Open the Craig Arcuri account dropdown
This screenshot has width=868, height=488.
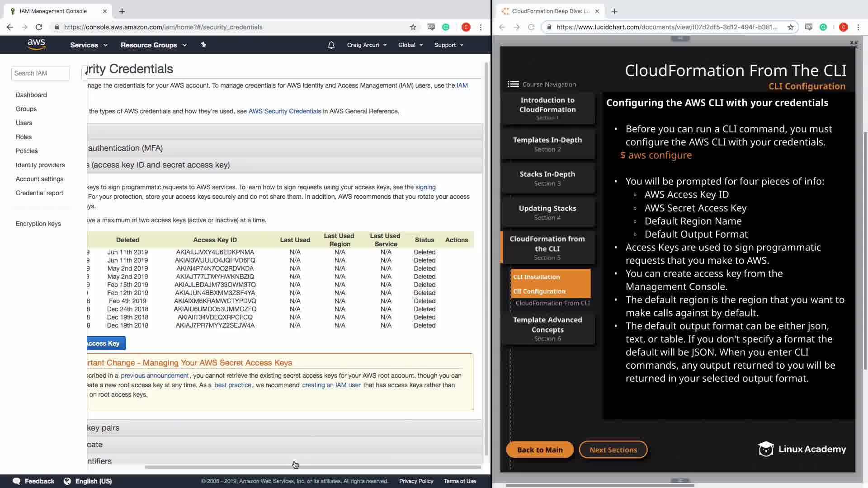pos(366,45)
